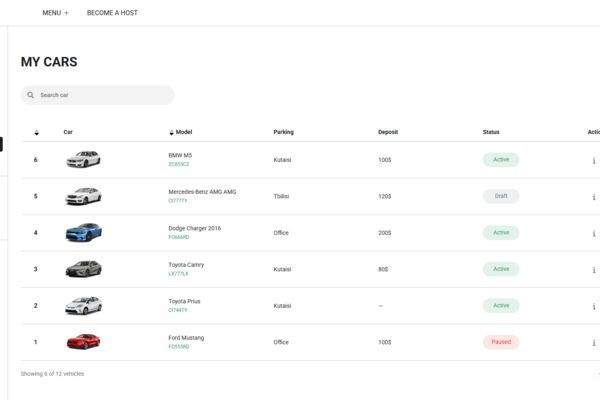Click the red Ford Mustang thumbnail
This screenshot has width=600, height=400.
83,341
